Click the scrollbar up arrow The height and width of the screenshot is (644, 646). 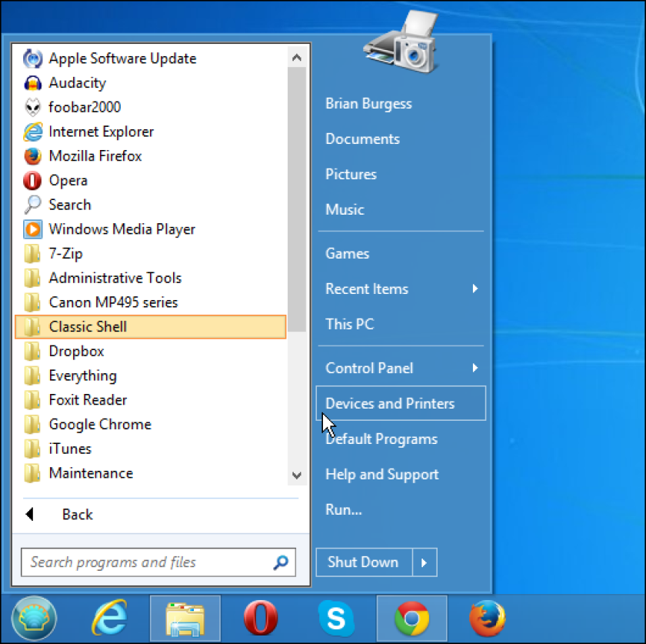pos(297,57)
